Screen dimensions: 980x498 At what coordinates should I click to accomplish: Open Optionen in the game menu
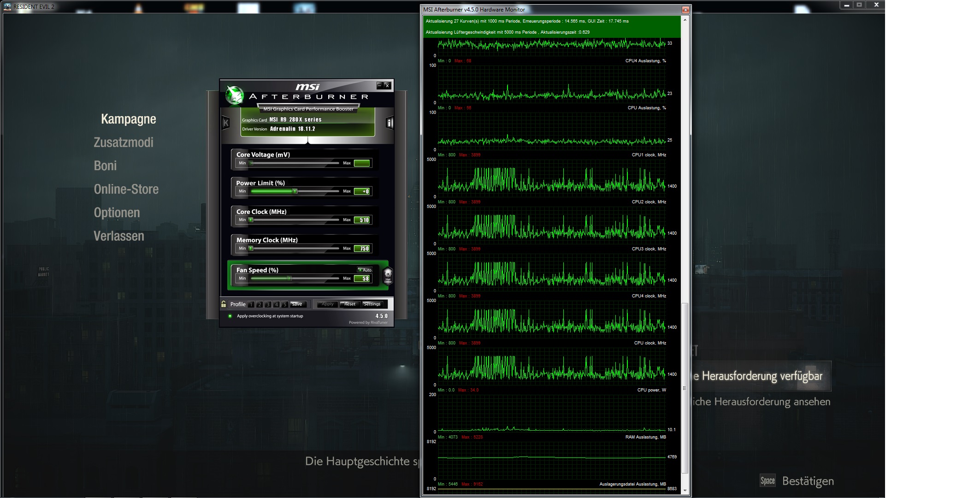(x=117, y=213)
